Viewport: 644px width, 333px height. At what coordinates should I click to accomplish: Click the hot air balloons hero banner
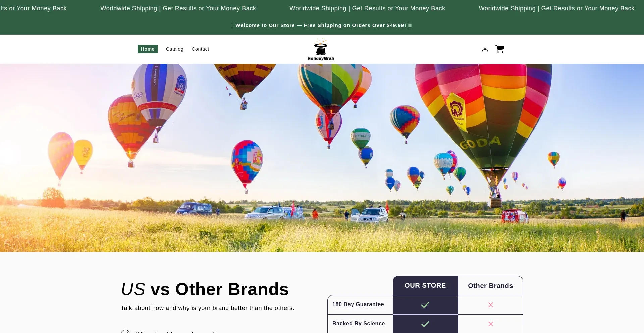point(322,158)
